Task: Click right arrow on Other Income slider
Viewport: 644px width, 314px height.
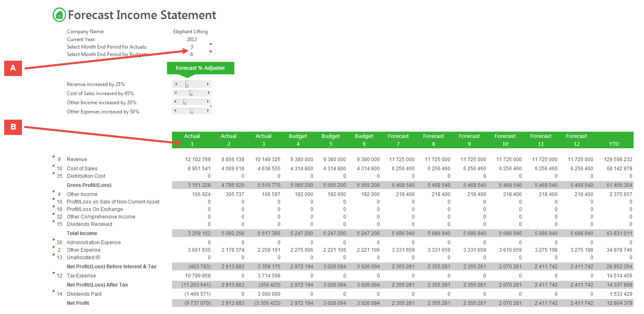Action: 208,102
